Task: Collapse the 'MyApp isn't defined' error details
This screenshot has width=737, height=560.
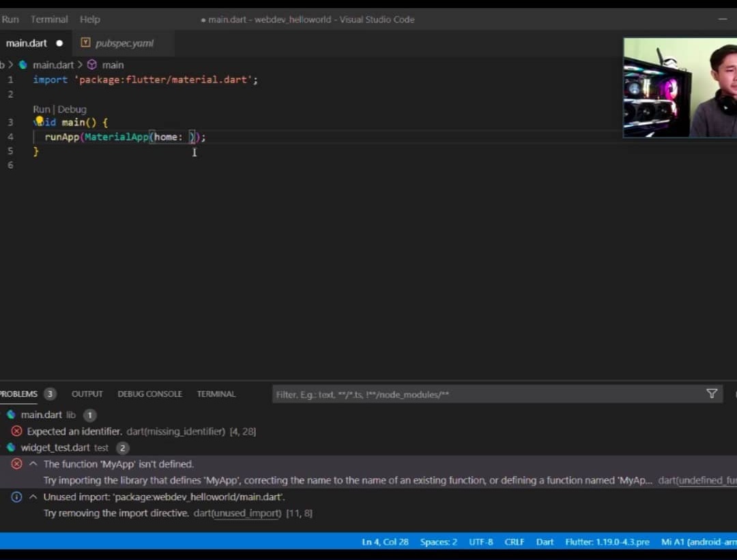Action: (x=33, y=464)
